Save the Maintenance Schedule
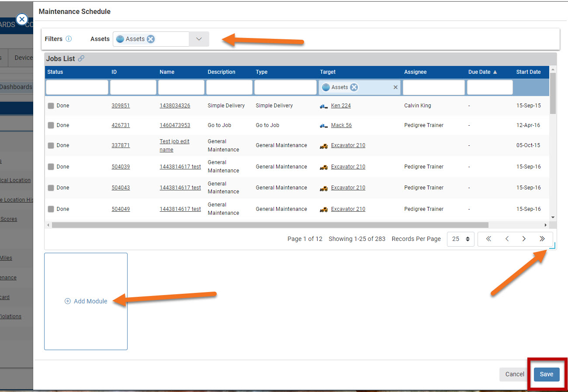Screen dimensions: 568x392 click(x=547, y=374)
